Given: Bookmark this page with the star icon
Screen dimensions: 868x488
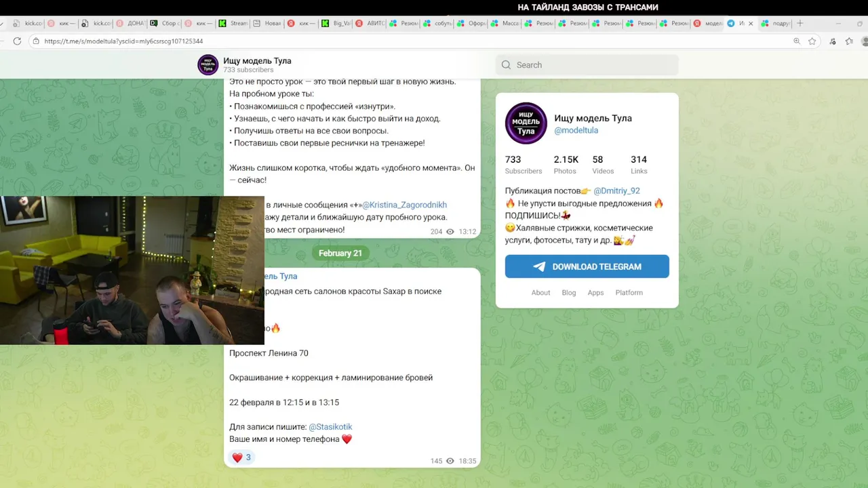Looking at the screenshot, I should coord(812,41).
